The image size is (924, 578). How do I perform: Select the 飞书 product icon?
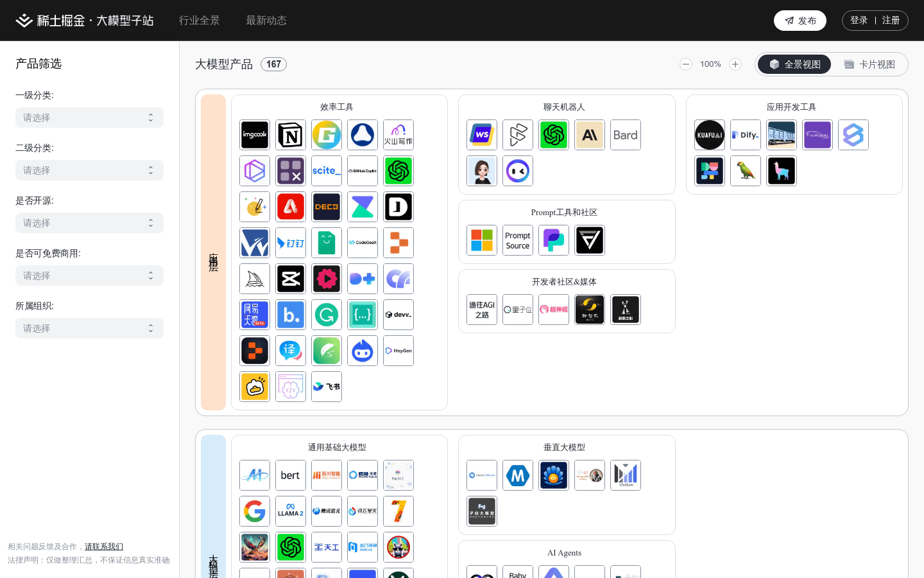pyautogui.click(x=327, y=387)
